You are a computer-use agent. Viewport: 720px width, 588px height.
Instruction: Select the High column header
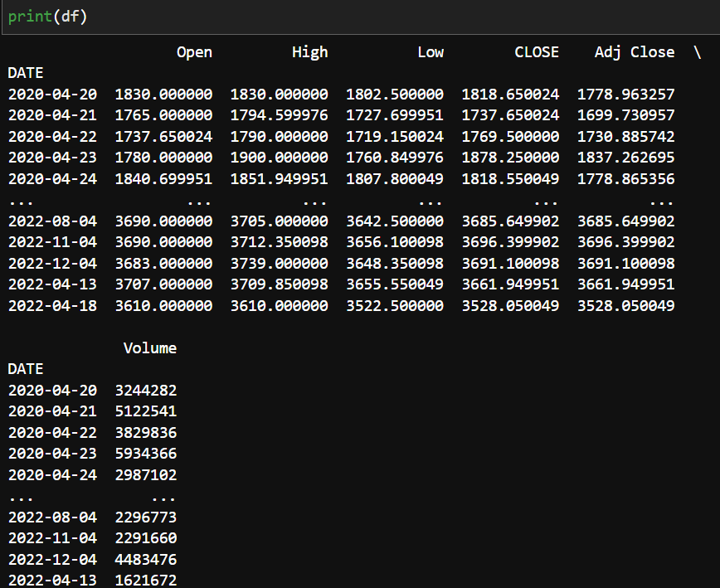309,51
